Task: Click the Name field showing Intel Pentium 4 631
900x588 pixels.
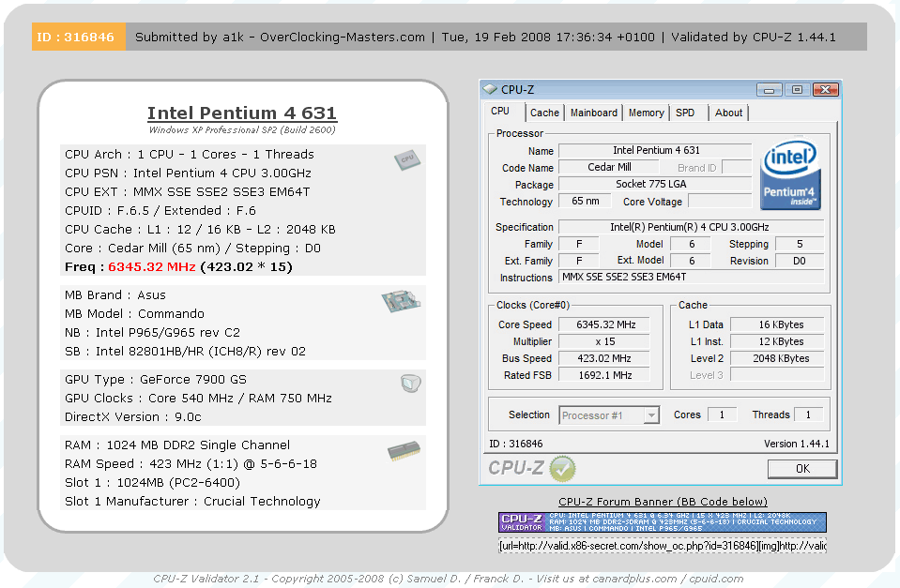Action: [x=655, y=150]
